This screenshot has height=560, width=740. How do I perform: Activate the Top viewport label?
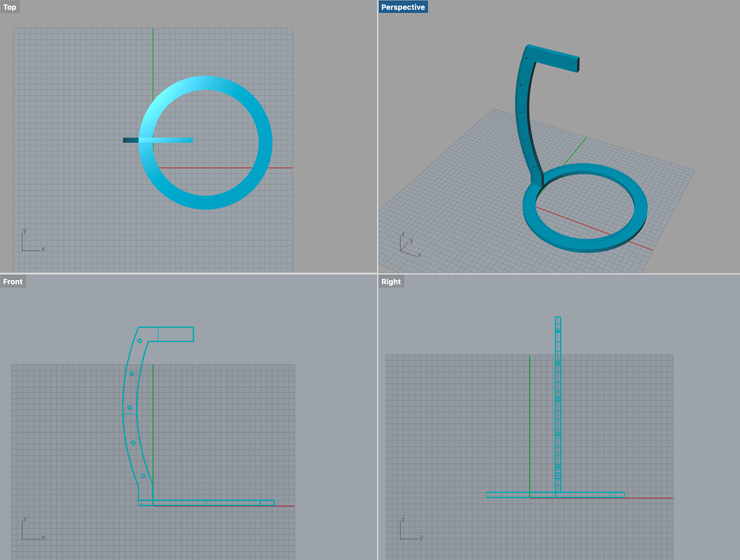pyautogui.click(x=10, y=7)
